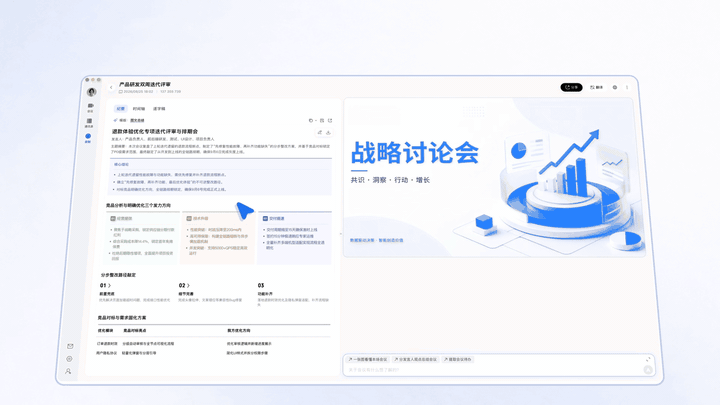Click the red close window dot
This screenshot has height=405, width=720.
pyautogui.click(x=87, y=80)
